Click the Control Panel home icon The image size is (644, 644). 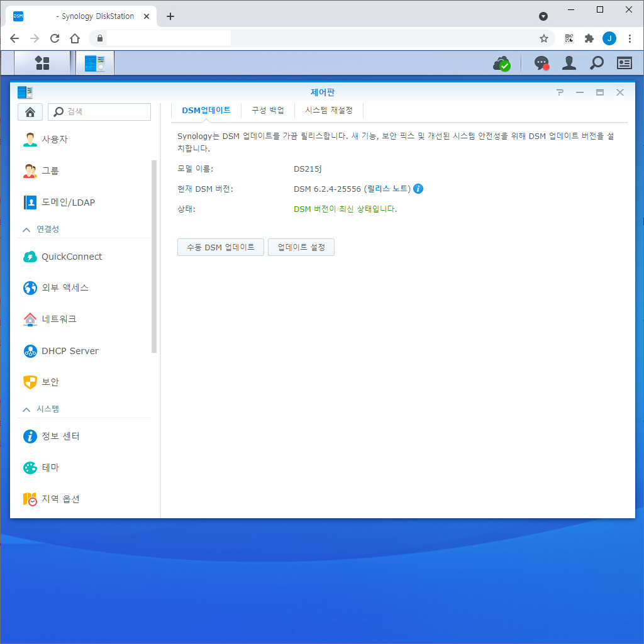30,112
